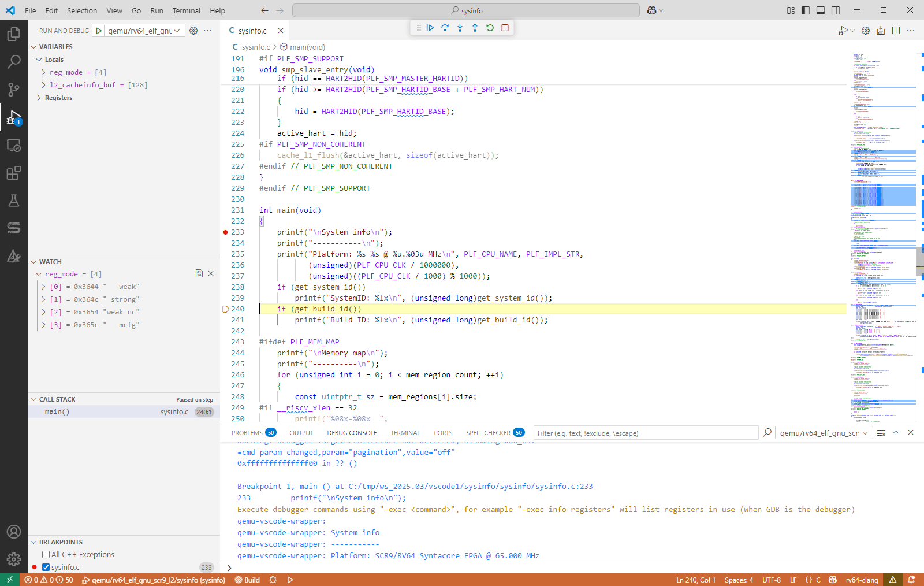Remove the reg_mode watch expression
The width and height of the screenshot is (924, 586).
coord(211,273)
